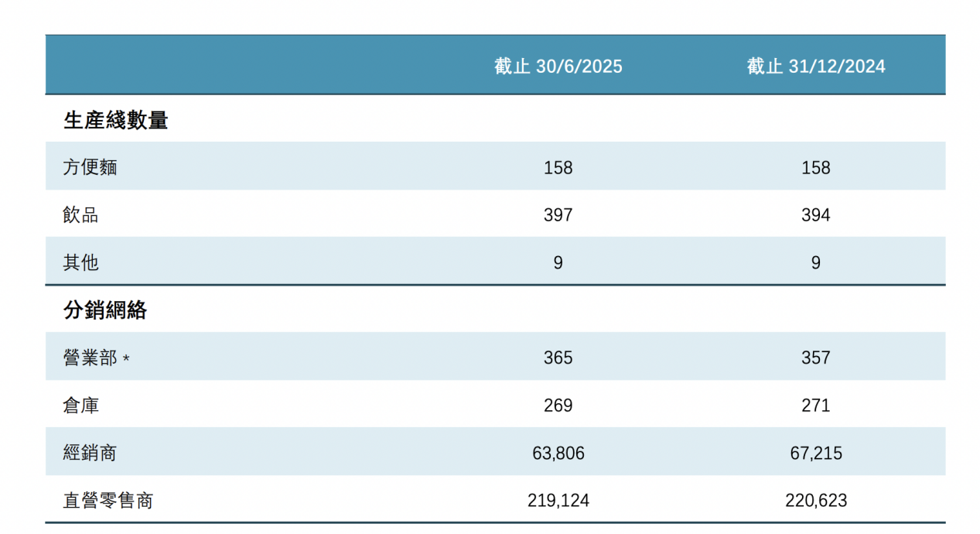
Task: Click the 飲品 value 394
Action: pyautogui.click(x=816, y=215)
